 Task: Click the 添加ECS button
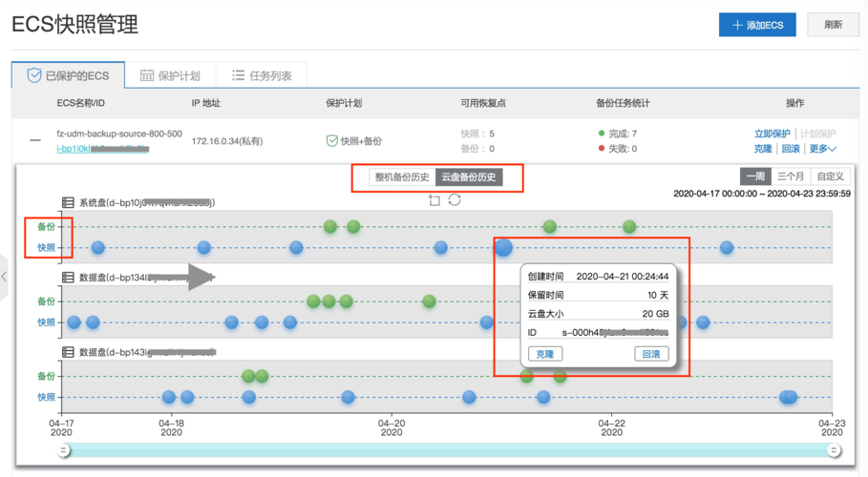[x=757, y=25]
